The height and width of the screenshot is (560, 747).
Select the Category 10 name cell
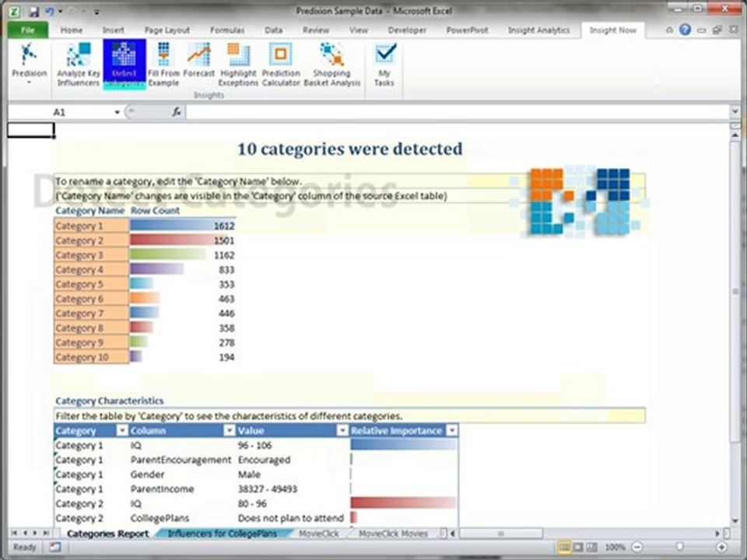click(92, 357)
